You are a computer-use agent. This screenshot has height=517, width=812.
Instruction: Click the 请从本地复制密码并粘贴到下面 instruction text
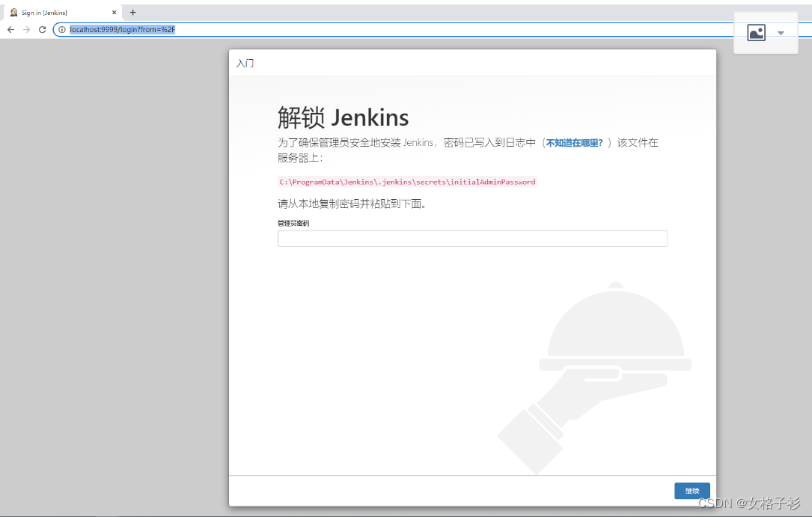[x=352, y=204]
